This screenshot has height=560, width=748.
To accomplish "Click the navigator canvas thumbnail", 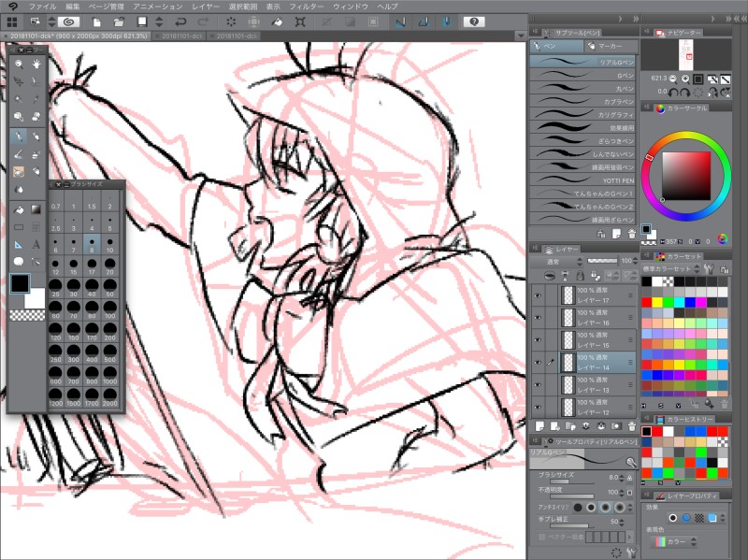I will (685, 55).
